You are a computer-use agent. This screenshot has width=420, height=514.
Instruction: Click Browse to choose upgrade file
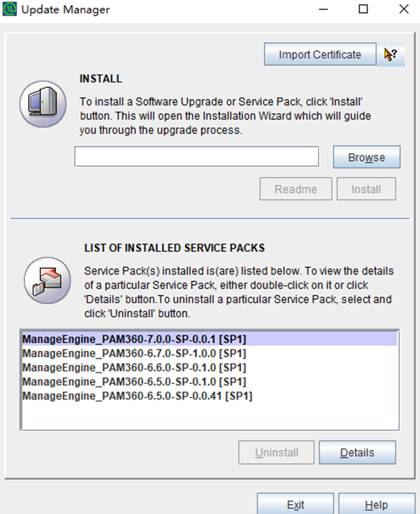[x=367, y=157]
